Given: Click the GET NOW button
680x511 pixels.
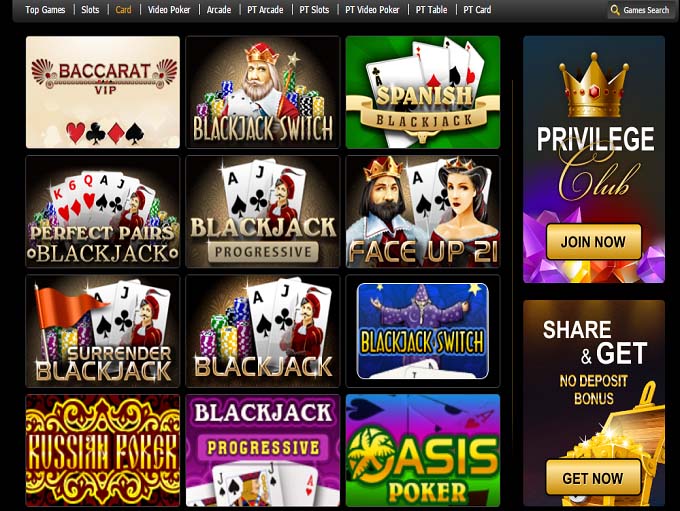Looking at the screenshot, I should pos(593,478).
